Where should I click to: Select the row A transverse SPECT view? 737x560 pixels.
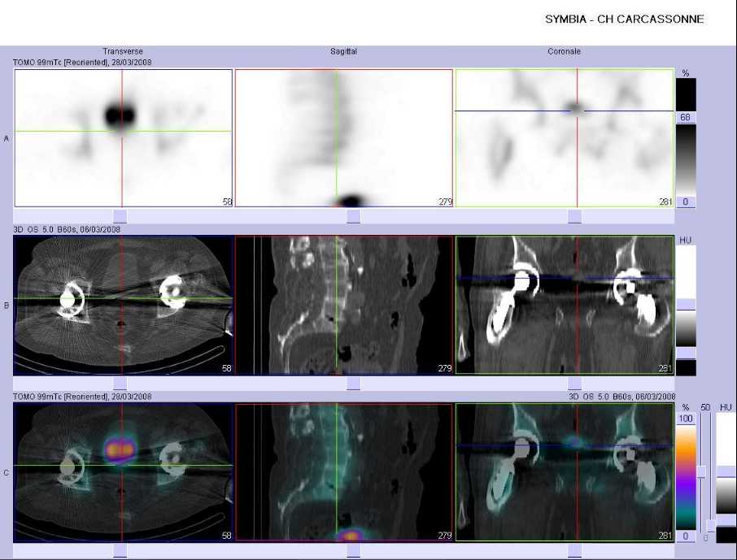[123, 138]
